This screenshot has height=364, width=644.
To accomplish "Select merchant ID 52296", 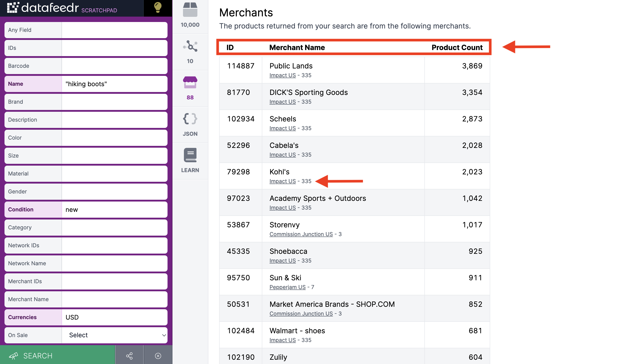I will 238,145.
